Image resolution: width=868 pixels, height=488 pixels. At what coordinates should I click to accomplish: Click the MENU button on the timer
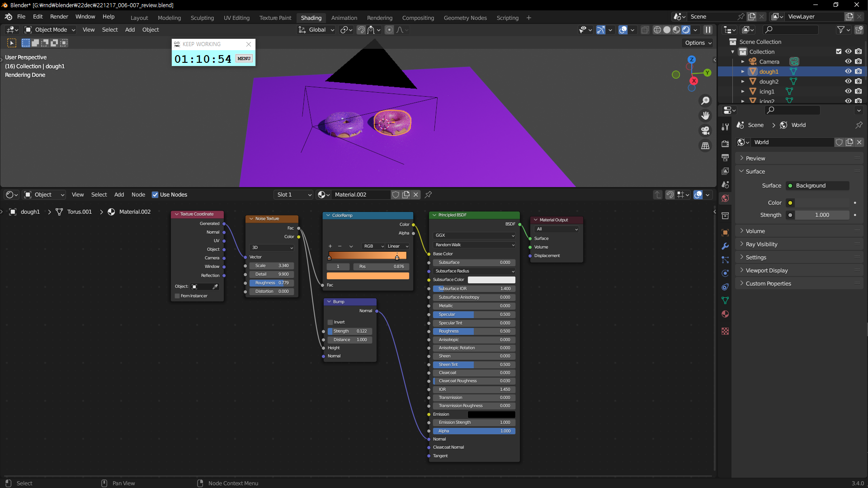point(244,59)
